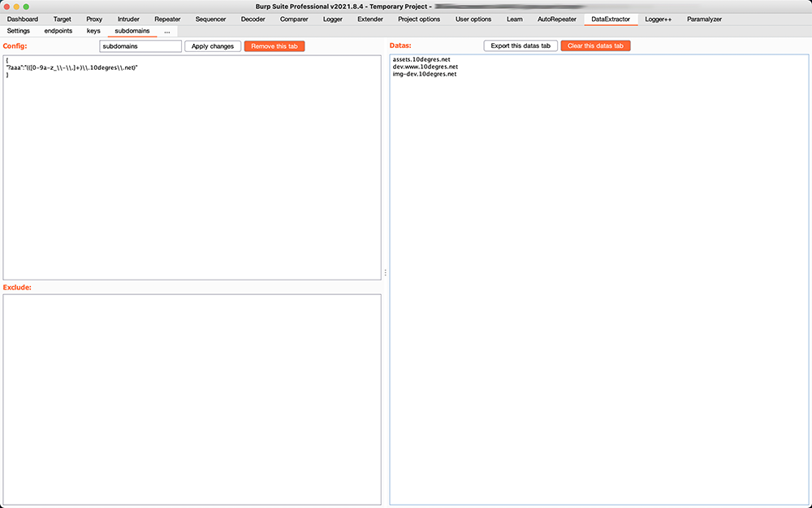812x508 pixels.
Task: Click the vertical split pane divider handle
Action: point(385,272)
